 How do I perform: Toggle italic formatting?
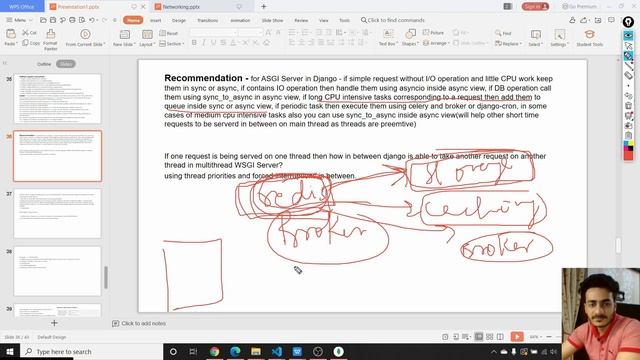[x=204, y=42]
